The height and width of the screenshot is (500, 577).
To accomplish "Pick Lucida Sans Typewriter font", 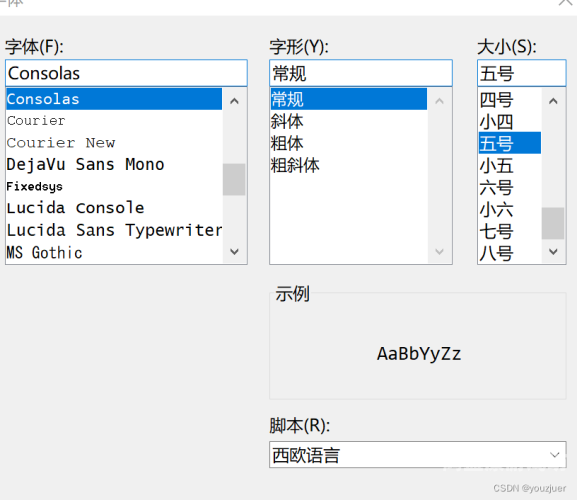I will pyautogui.click(x=114, y=230).
